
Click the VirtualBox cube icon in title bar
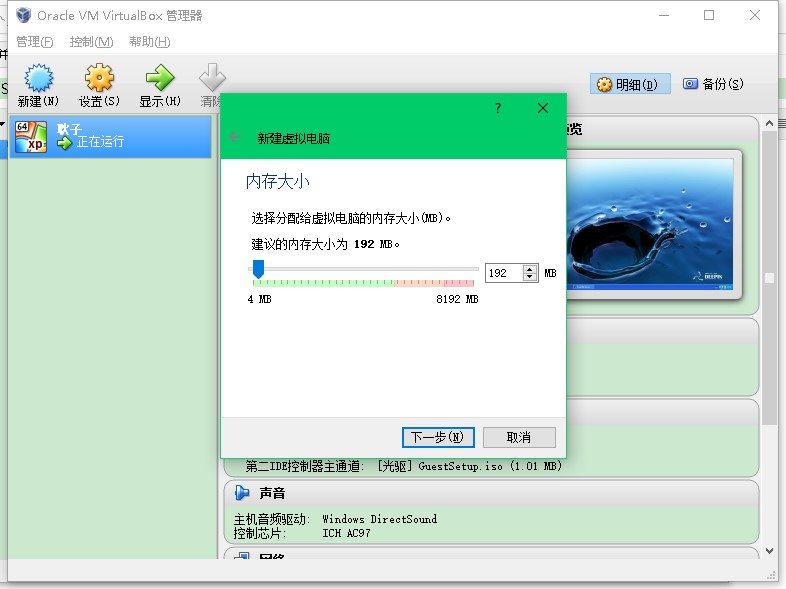23,15
